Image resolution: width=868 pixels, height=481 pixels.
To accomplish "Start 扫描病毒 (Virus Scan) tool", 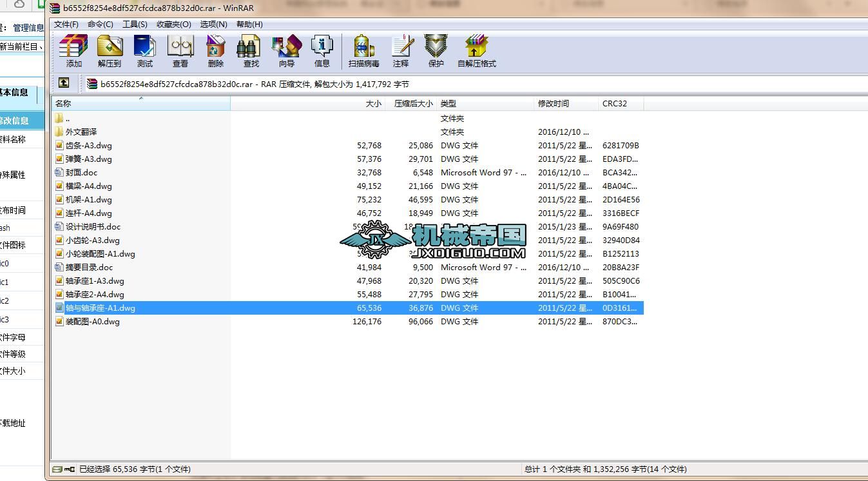I will click(x=364, y=46).
